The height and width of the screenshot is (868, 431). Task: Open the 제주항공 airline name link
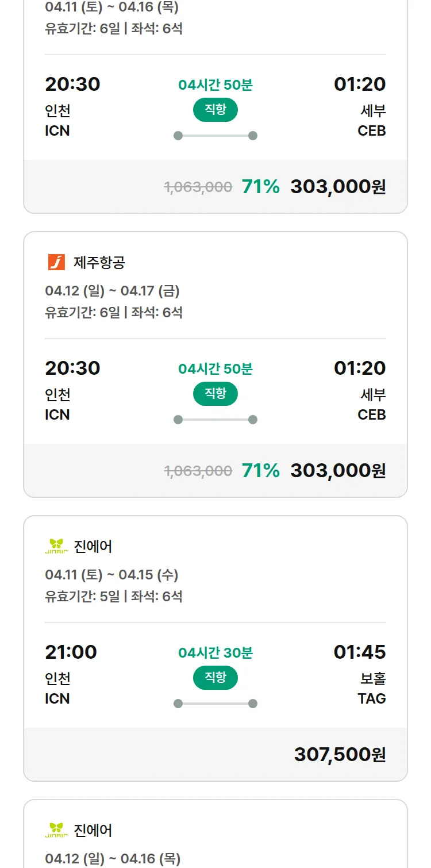(x=99, y=263)
